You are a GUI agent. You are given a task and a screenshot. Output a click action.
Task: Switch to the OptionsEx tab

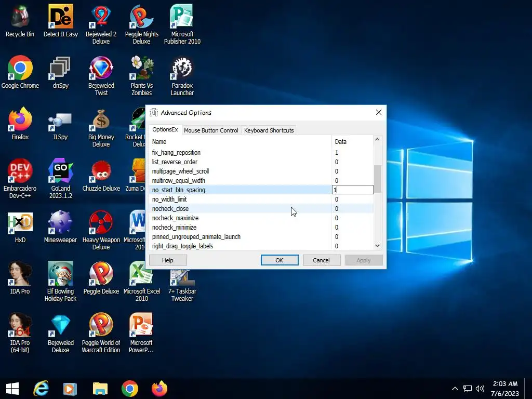[165, 129]
